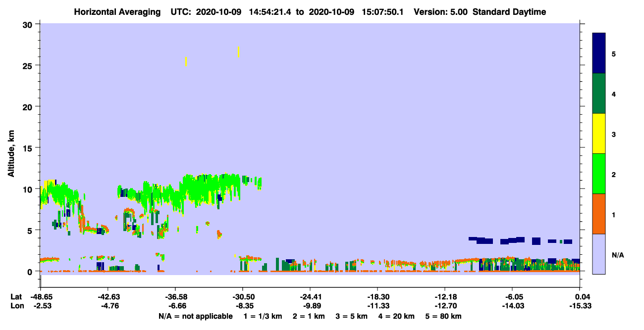The width and height of the screenshot is (644, 330).
Task: Click the latitude value -12.18
Action: point(445,296)
